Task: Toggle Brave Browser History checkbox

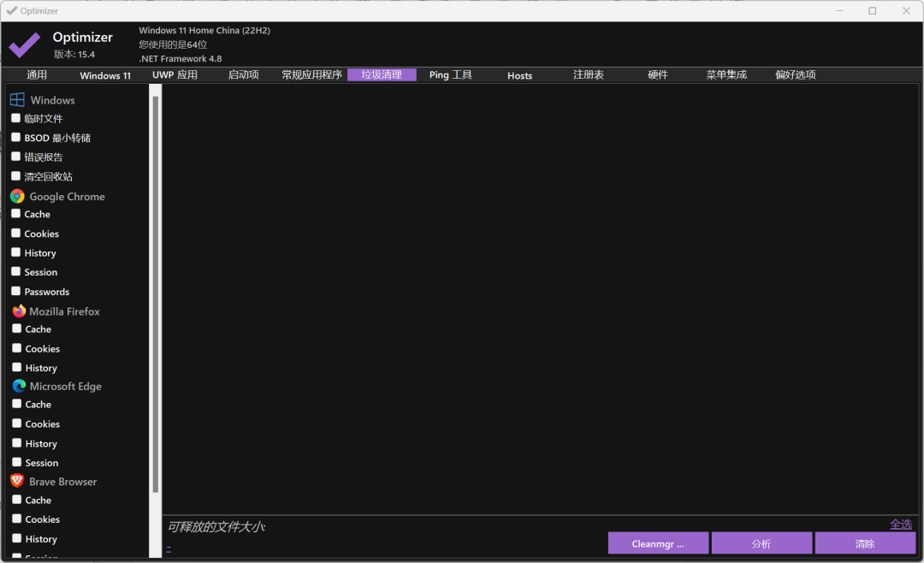Action: [17, 538]
